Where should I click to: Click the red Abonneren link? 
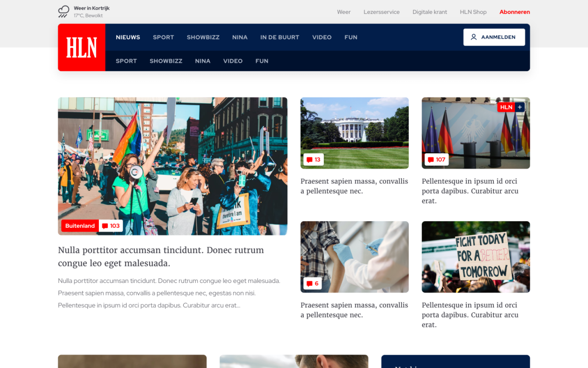coord(514,12)
